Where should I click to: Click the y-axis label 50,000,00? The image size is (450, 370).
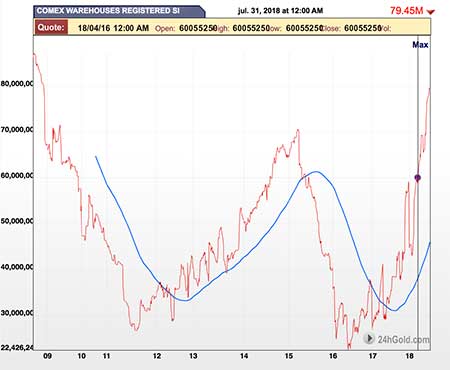coord(17,221)
